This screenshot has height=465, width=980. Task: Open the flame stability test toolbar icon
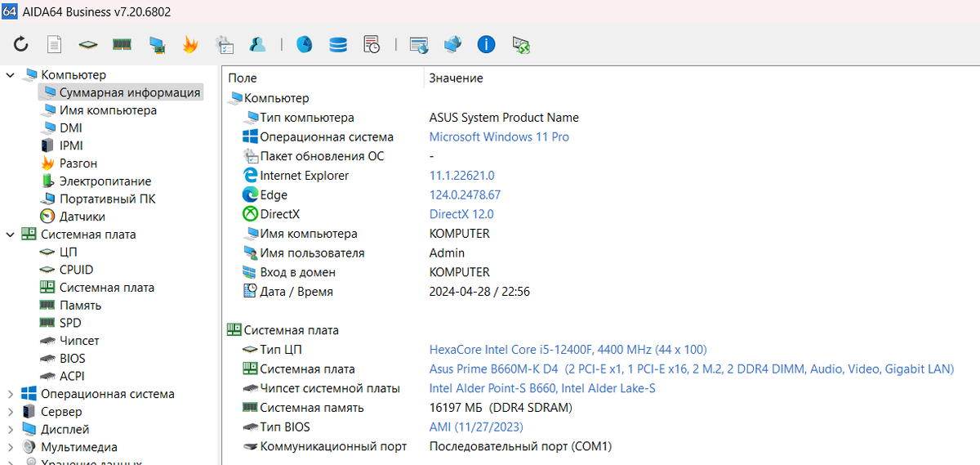190,44
